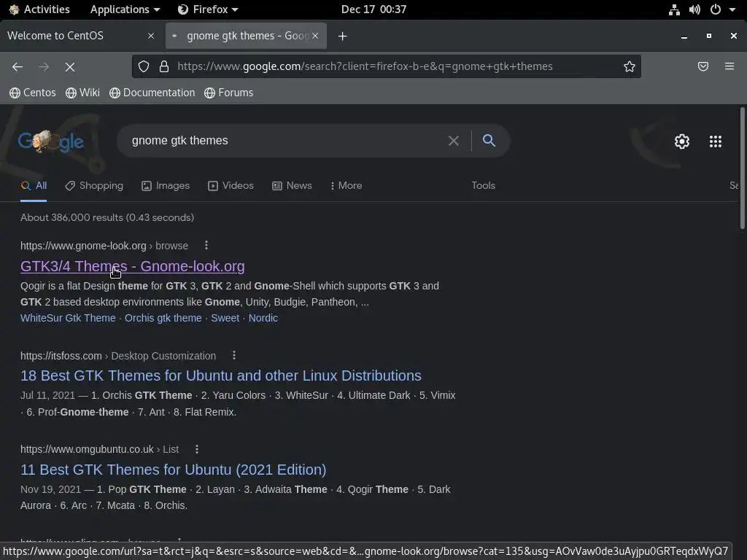Viewport: 747px width, 560px height.
Task: Open the Tools search options
Action: 483,186
